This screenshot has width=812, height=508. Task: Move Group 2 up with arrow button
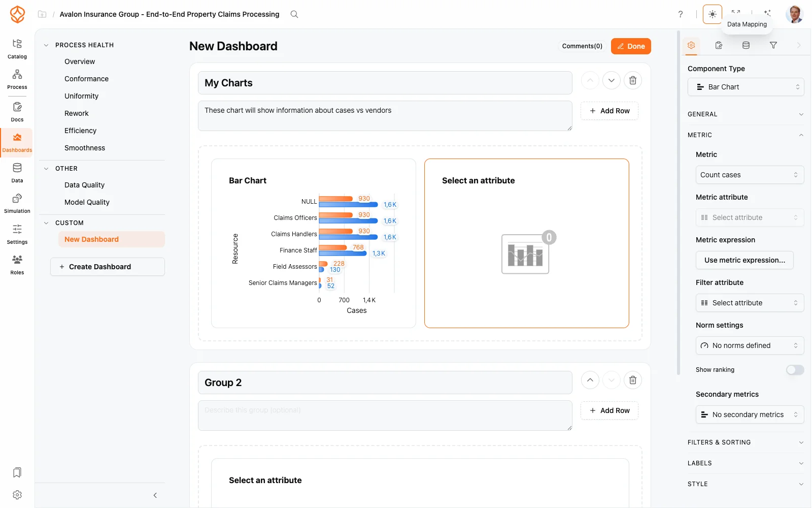(x=590, y=380)
